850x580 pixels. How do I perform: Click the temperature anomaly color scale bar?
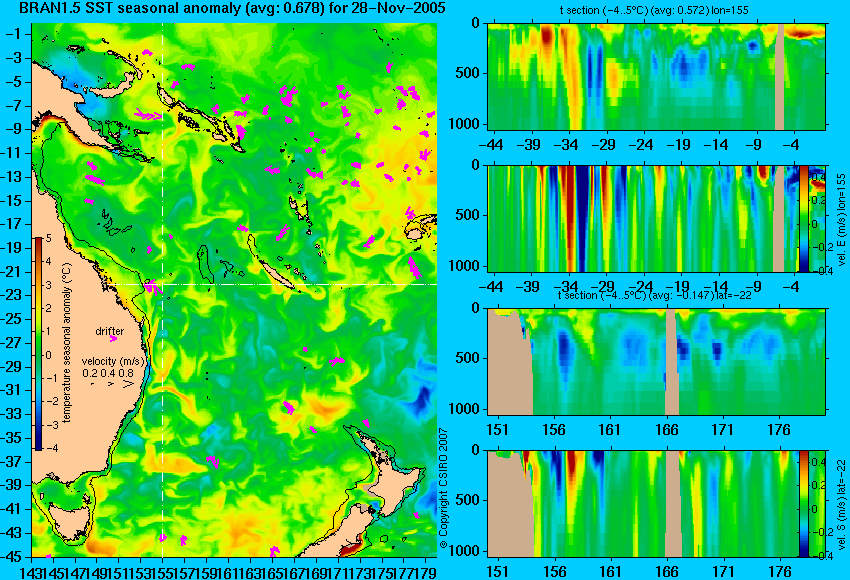pyautogui.click(x=39, y=344)
